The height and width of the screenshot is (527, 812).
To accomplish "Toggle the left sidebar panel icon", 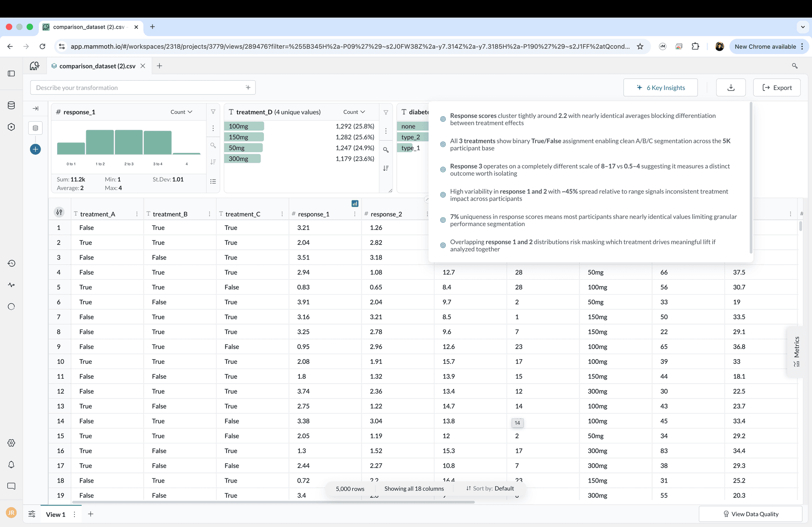I will point(11,74).
